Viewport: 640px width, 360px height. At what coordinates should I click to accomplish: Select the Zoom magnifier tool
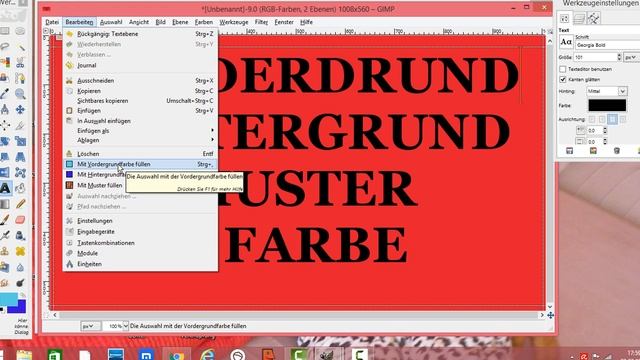[x=20, y=94]
